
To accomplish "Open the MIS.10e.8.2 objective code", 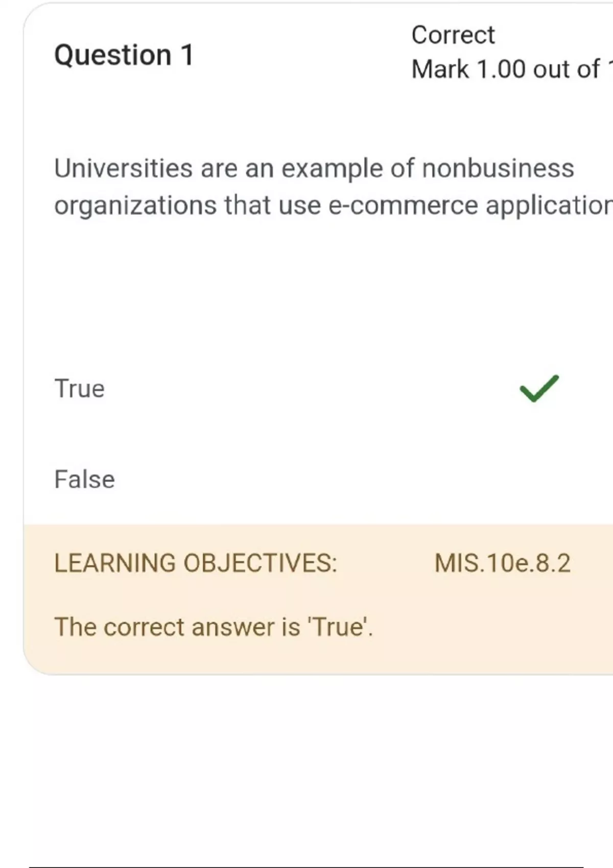I will 503,563.
